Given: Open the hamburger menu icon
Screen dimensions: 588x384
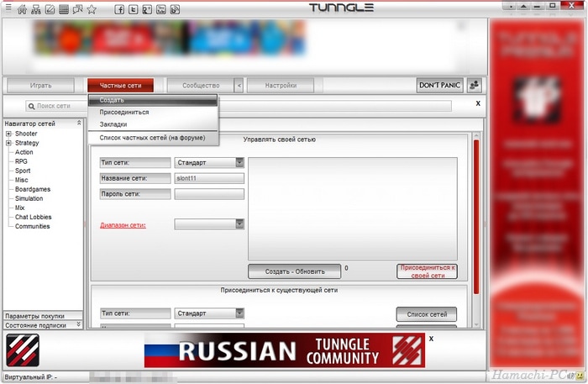Looking at the screenshot, I should click(8, 7).
